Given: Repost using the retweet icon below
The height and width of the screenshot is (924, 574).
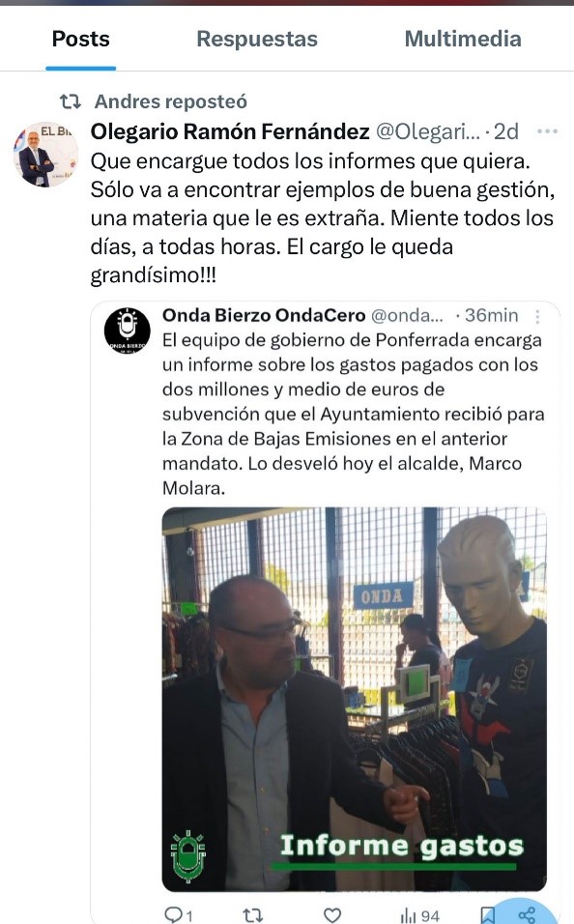Looking at the screenshot, I should click(253, 914).
